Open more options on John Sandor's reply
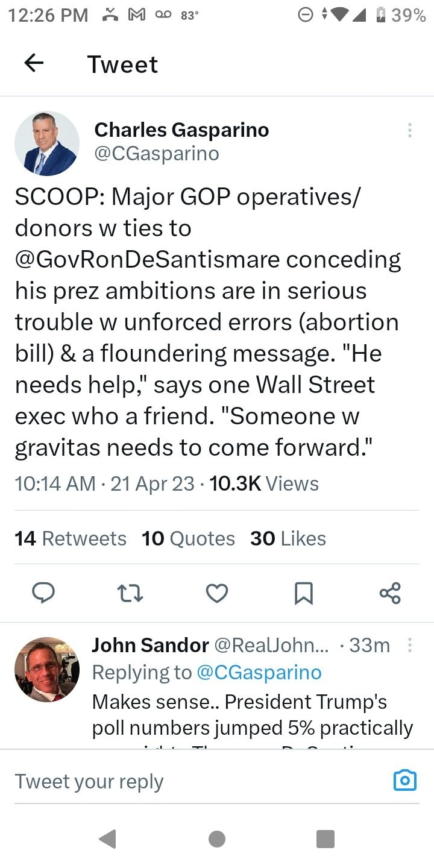Screen dimensions: 434x868 [x=410, y=646]
